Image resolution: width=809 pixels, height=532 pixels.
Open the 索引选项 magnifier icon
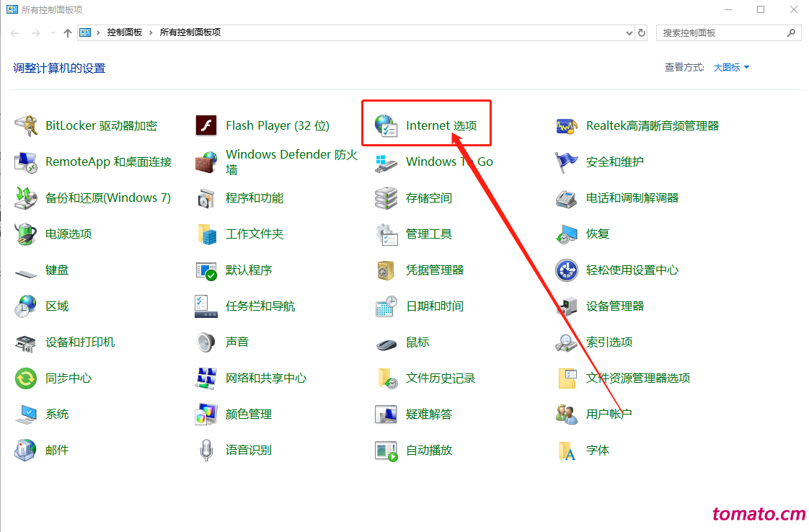567,342
